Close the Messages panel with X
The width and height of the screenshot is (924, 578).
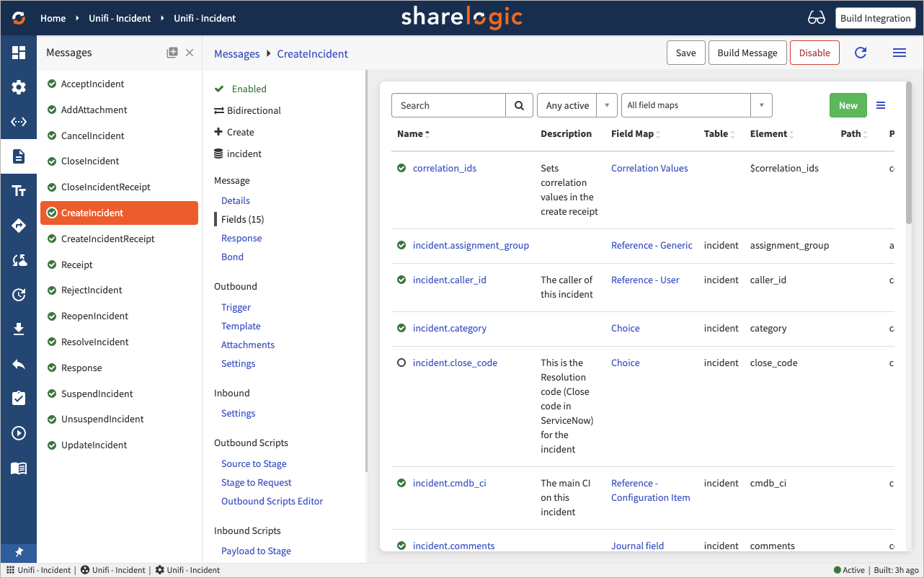pos(190,53)
